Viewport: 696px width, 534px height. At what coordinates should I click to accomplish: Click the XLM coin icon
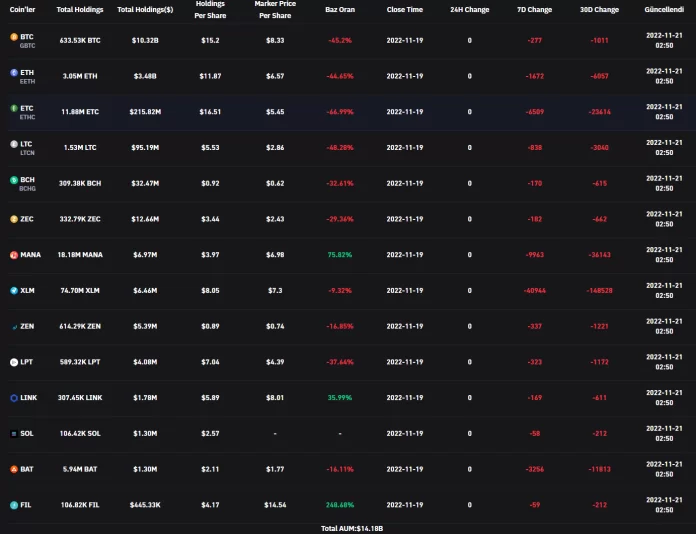tap(13, 291)
